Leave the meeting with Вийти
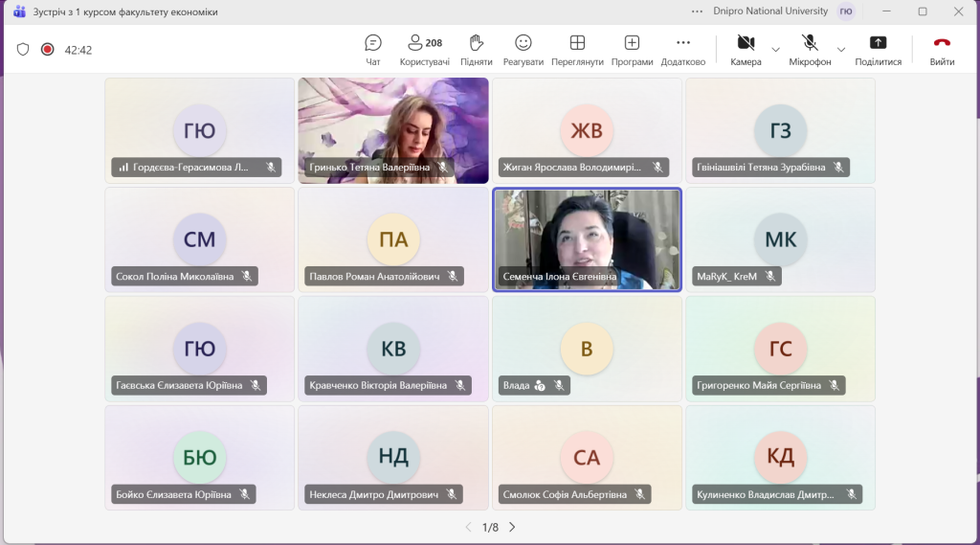Viewport: 980px width, 545px height. click(942, 50)
